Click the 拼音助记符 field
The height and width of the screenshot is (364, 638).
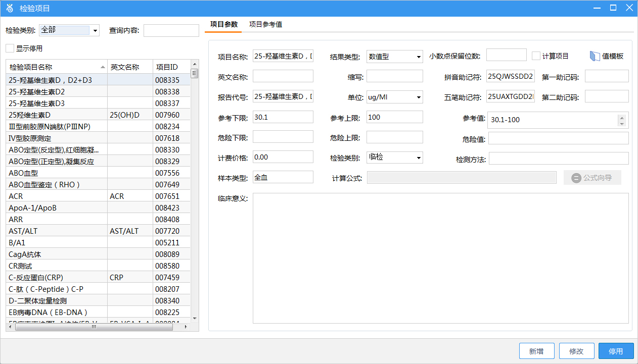(x=510, y=76)
